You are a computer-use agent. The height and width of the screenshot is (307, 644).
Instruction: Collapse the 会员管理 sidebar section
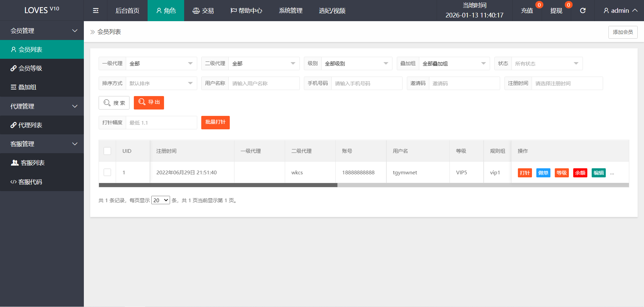pyautogui.click(x=42, y=31)
